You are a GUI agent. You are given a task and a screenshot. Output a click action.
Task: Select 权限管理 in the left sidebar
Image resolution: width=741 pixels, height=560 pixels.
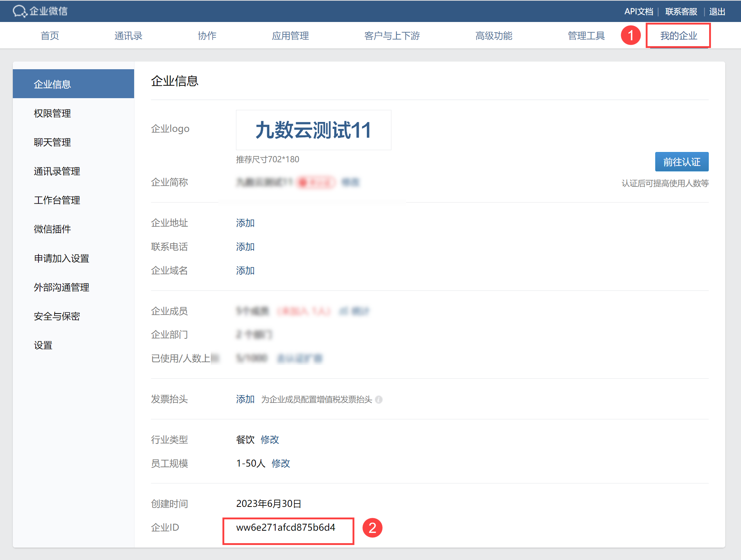[x=52, y=113]
